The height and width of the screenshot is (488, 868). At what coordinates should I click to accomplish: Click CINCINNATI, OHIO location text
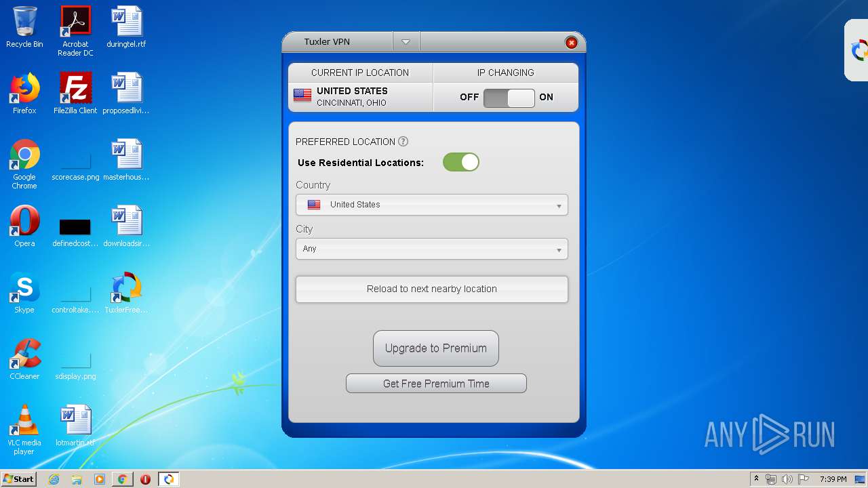(x=351, y=103)
